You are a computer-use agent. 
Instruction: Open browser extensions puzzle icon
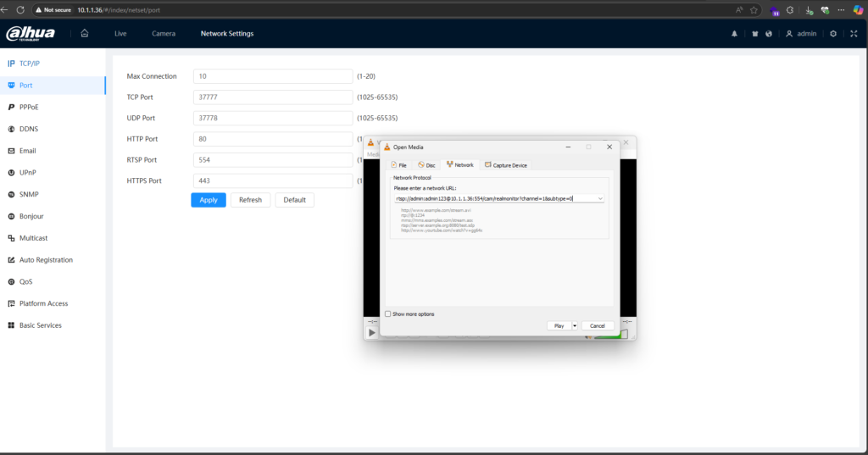[790, 10]
